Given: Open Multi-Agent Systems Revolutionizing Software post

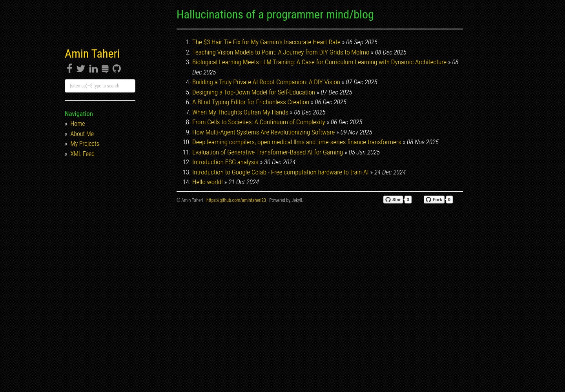Looking at the screenshot, I should [x=263, y=132].
